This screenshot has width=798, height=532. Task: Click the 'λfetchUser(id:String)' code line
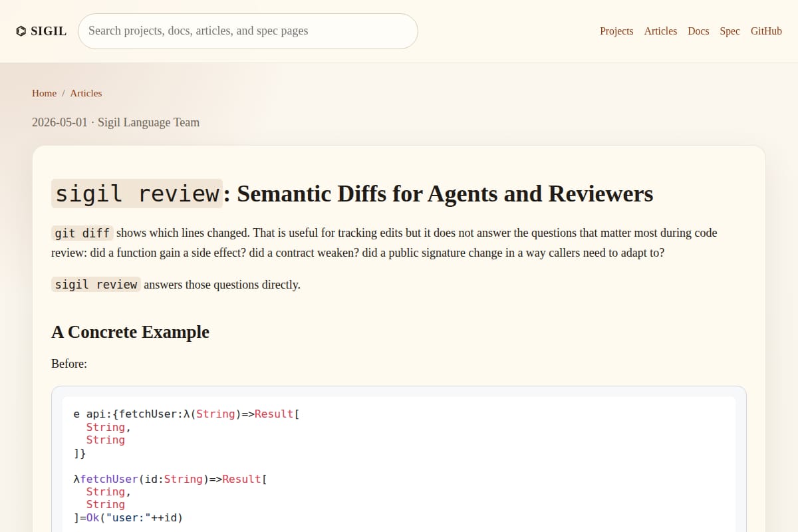[170, 479]
